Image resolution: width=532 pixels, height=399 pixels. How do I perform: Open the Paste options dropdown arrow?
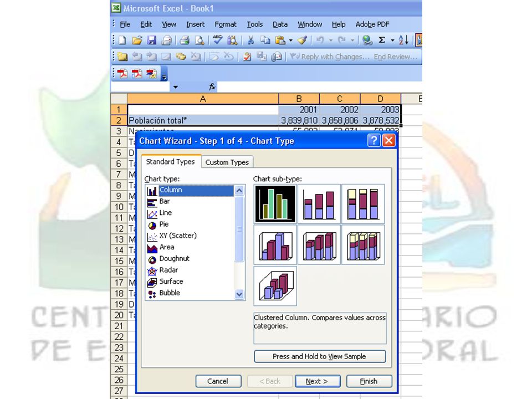tap(291, 40)
